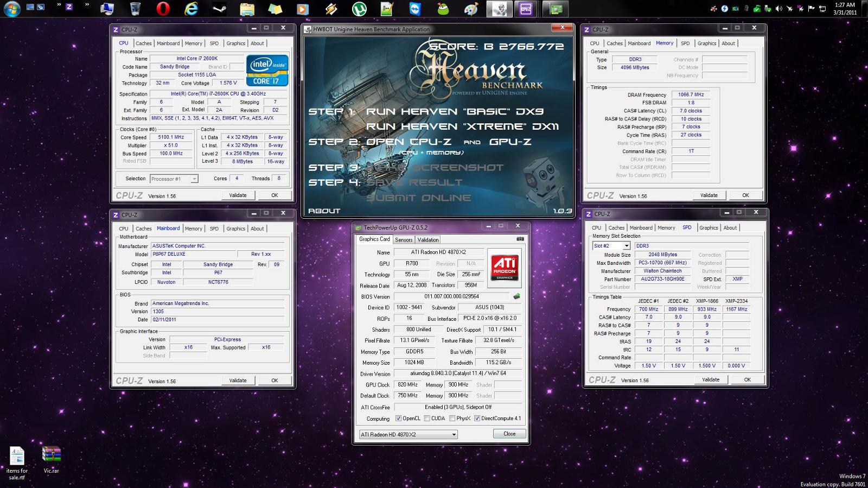Toggle the PhysX checkbox in GPU-Z

coord(452,419)
